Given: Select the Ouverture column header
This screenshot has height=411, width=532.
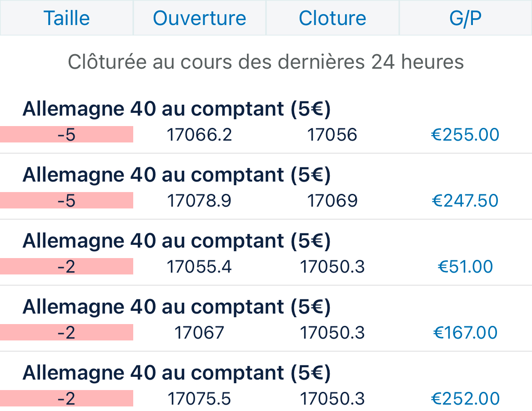Looking at the screenshot, I should 199,18.
